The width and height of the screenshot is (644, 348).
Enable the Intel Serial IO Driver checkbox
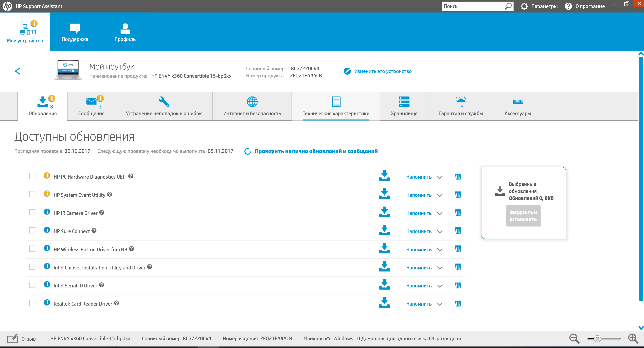click(x=32, y=285)
